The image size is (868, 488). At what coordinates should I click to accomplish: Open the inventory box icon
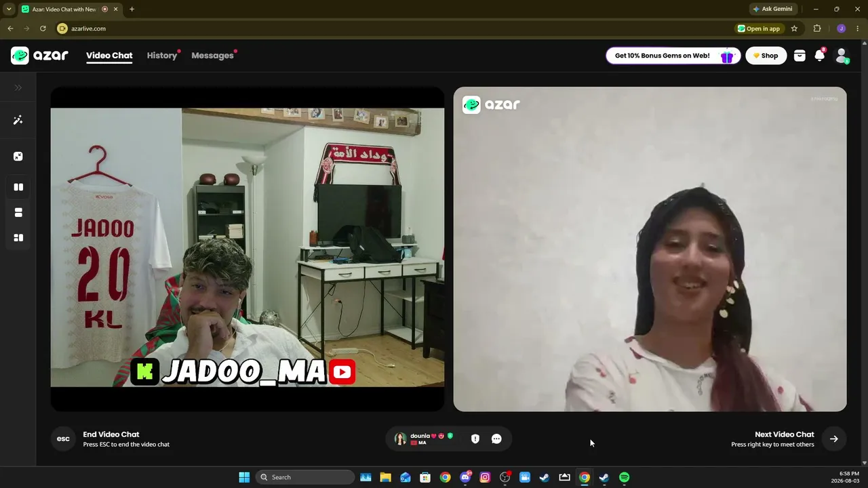coord(800,56)
